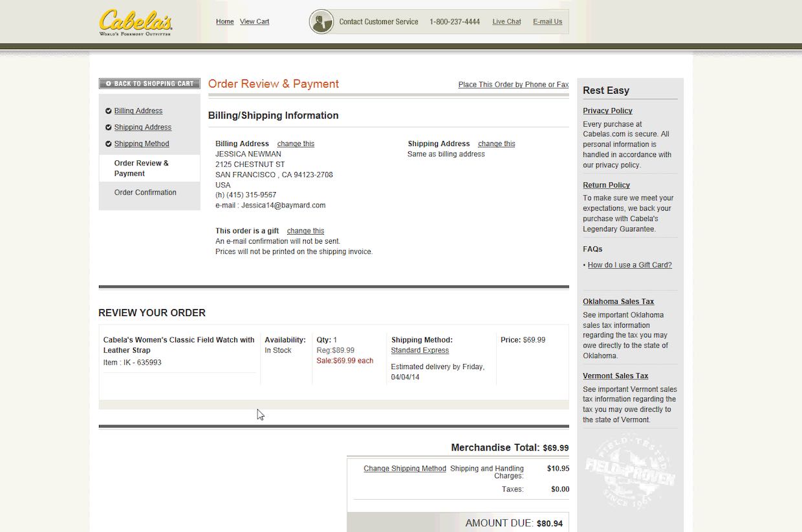Click 'change this' beside 'This order is a gift'
Image resolution: width=802 pixels, height=532 pixels.
(x=305, y=231)
